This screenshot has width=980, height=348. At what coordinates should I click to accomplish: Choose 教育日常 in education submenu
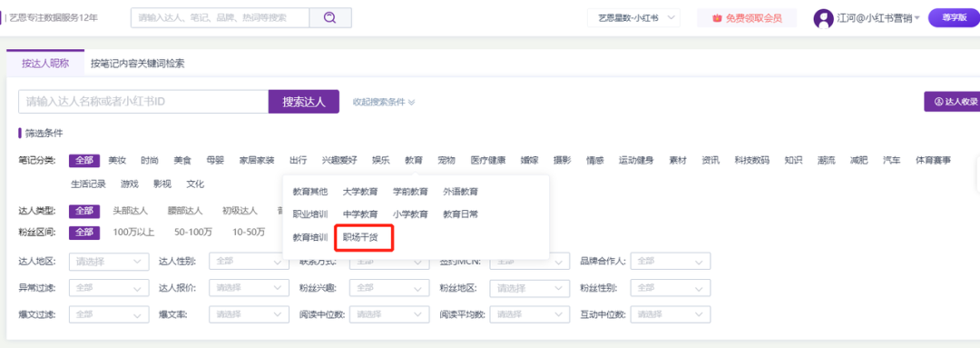(461, 214)
